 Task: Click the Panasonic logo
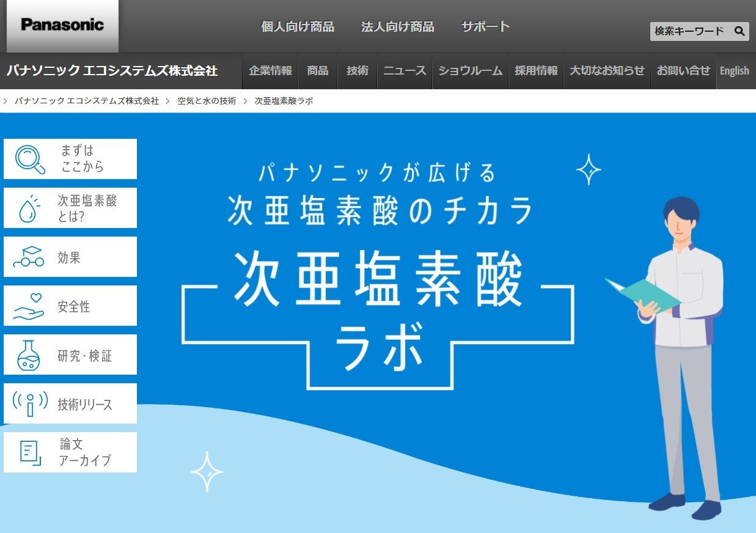tap(62, 26)
